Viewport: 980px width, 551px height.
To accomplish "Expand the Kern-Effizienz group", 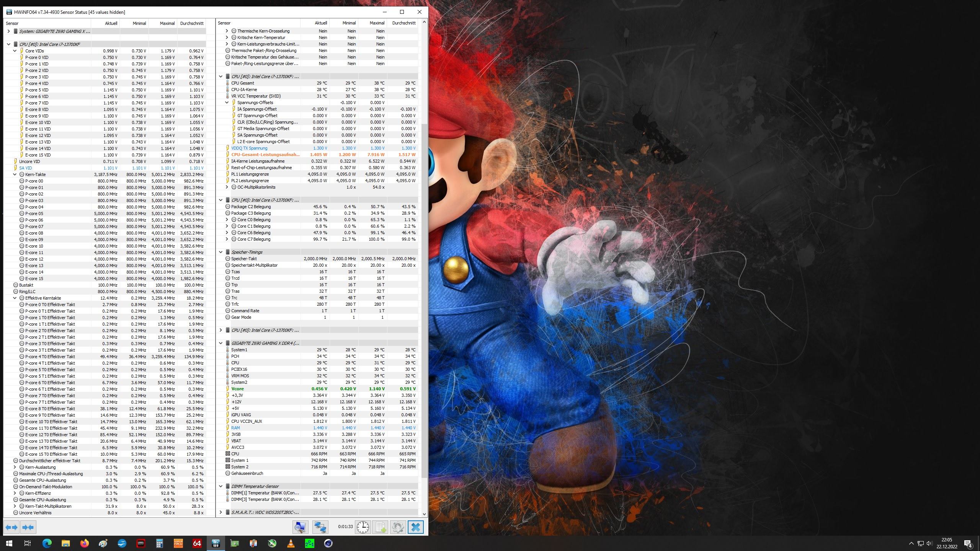I will point(15,493).
